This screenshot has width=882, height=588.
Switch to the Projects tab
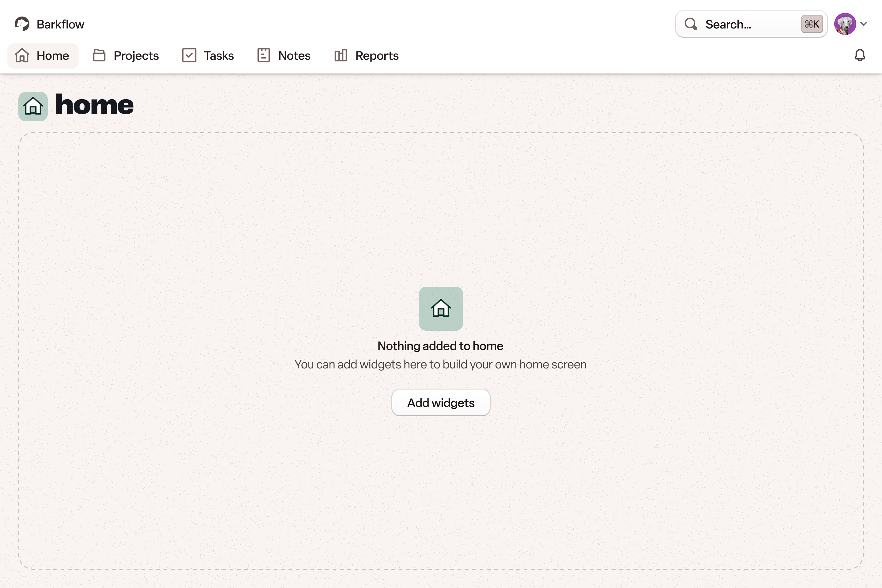tap(136, 55)
